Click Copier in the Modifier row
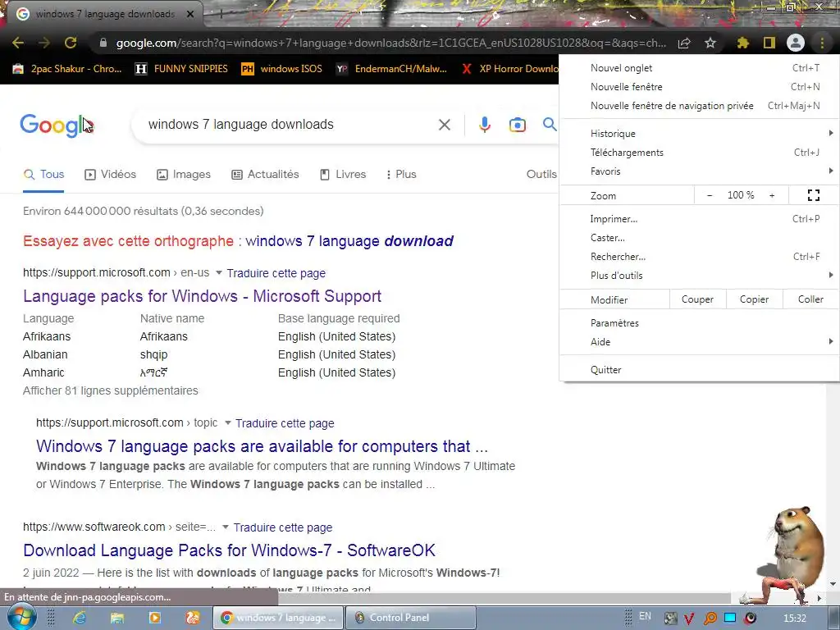Image resolution: width=840 pixels, height=630 pixels. [x=755, y=299]
